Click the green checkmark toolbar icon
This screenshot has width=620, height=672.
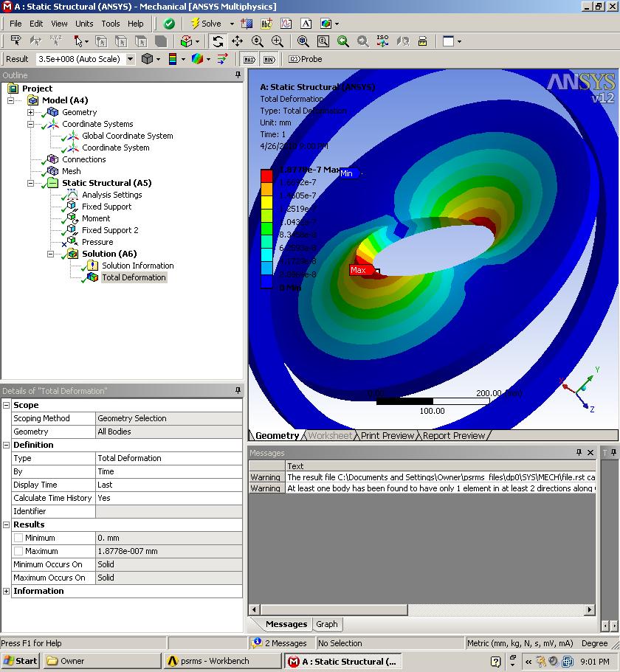pyautogui.click(x=169, y=24)
